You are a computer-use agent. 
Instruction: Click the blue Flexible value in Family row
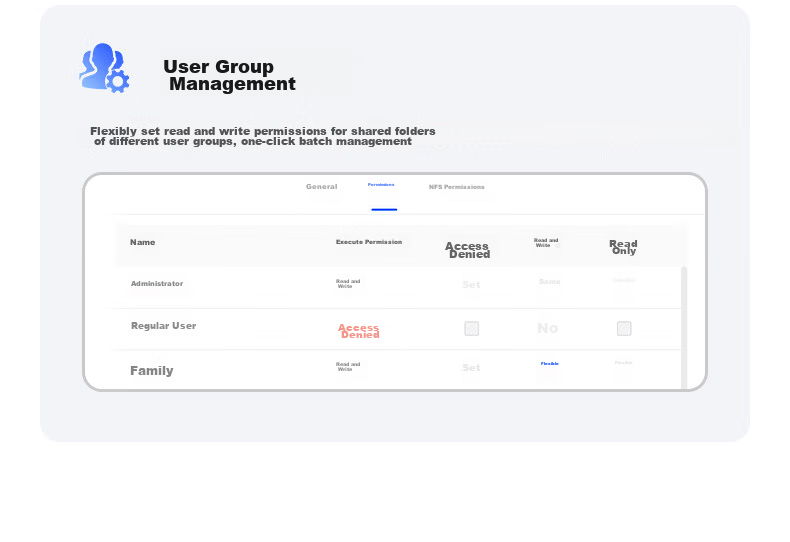[550, 363]
